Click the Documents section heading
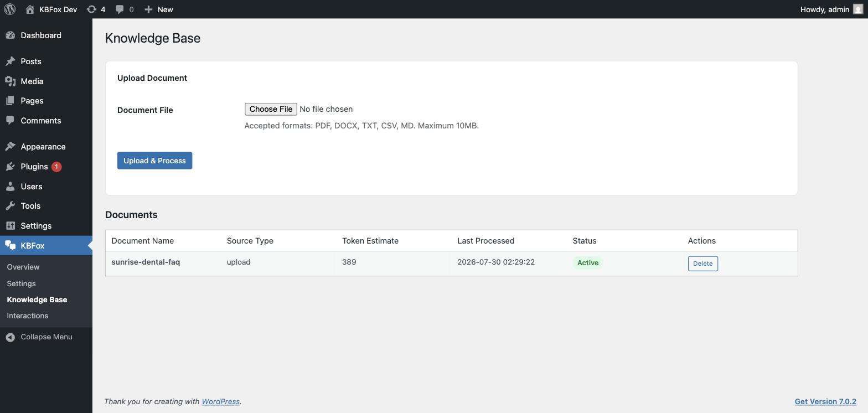The height and width of the screenshot is (413, 868). (131, 215)
